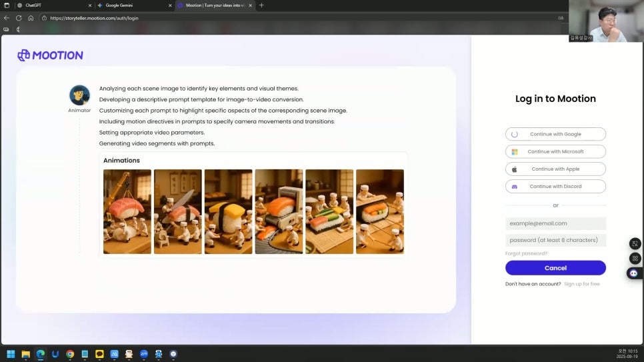Image resolution: width=644 pixels, height=362 pixels.
Task: Open the Sign up for free link
Action: click(581, 284)
